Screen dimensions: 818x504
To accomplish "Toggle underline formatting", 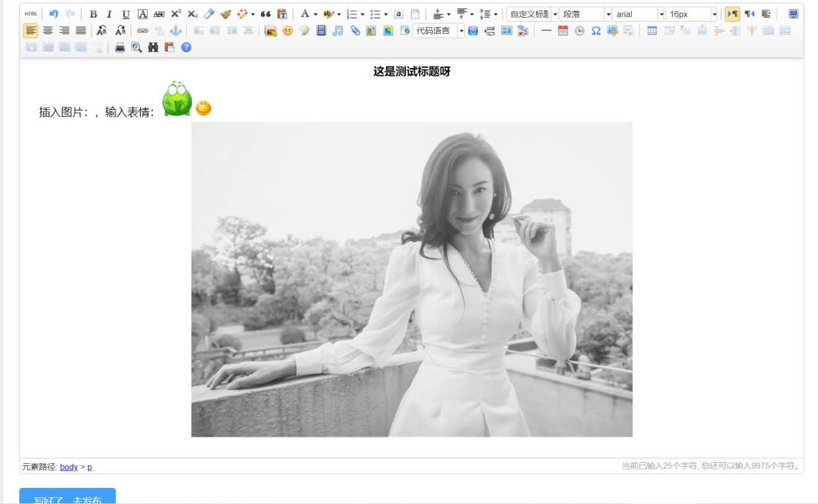I will coord(125,14).
